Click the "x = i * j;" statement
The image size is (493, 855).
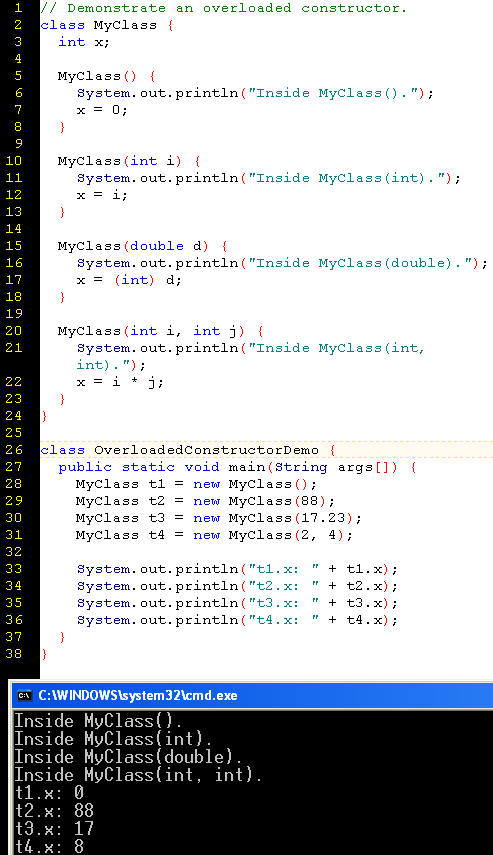click(120, 382)
